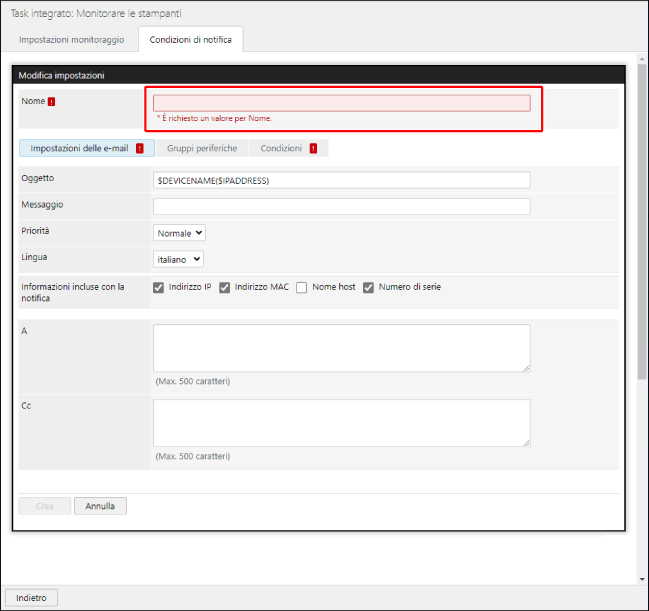649x611 pixels.
Task: Click in the A recipients text area
Action: (341, 348)
